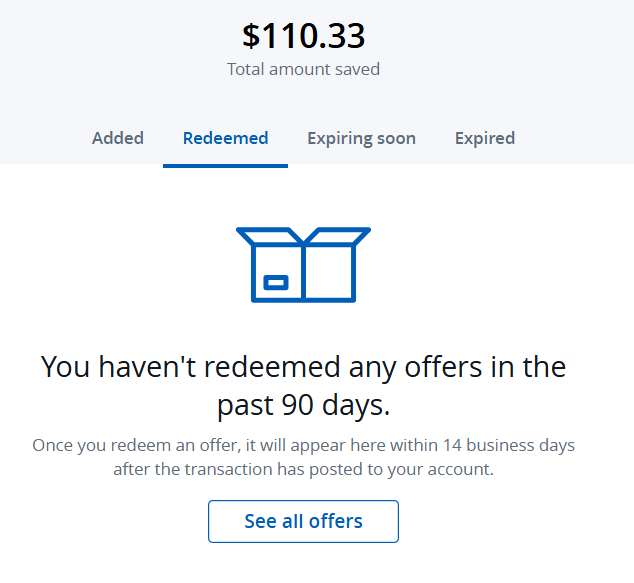Image resolution: width=634 pixels, height=583 pixels.
Task: Click the Total amount saved label
Action: [303, 69]
